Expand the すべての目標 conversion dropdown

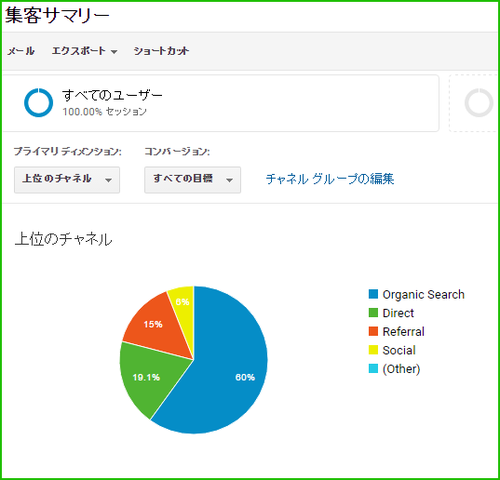(x=193, y=180)
